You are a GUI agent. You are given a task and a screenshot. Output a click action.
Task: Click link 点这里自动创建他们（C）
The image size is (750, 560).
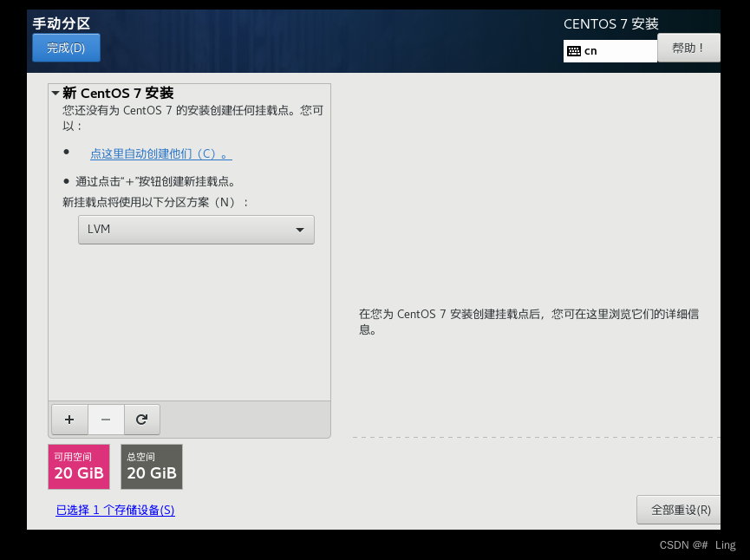pos(161,154)
